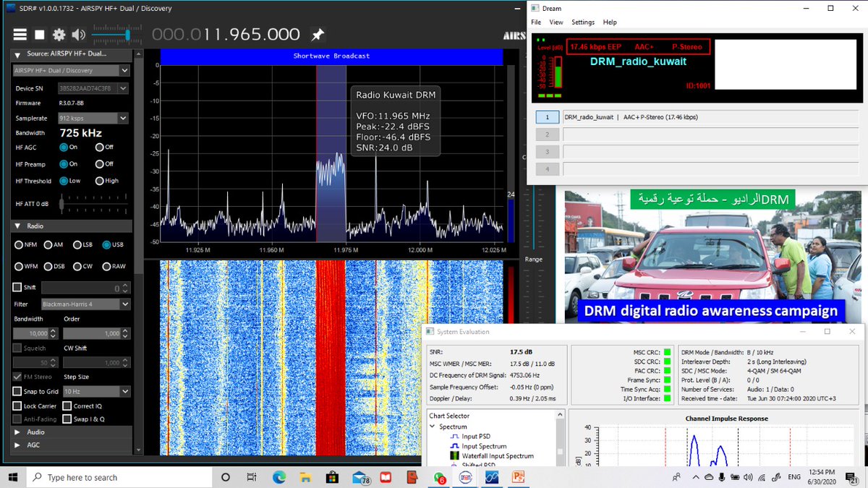Stop the SDR# radio playback
The image size is (868, 488).
click(x=40, y=34)
